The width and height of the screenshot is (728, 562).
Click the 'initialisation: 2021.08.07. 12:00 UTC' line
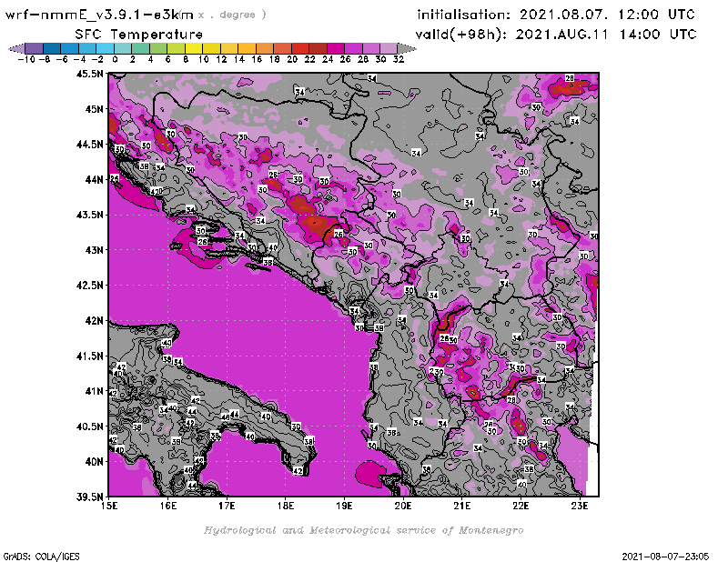tap(556, 15)
